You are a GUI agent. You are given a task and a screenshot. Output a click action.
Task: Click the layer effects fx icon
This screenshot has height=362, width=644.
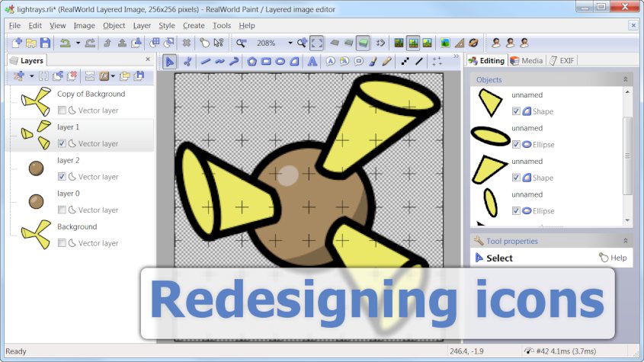pos(104,76)
